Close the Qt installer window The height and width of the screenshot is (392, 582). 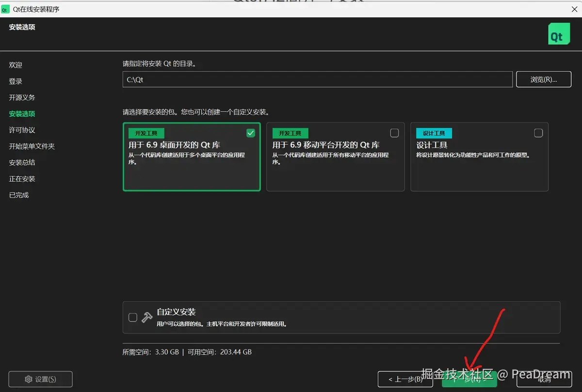click(x=574, y=9)
